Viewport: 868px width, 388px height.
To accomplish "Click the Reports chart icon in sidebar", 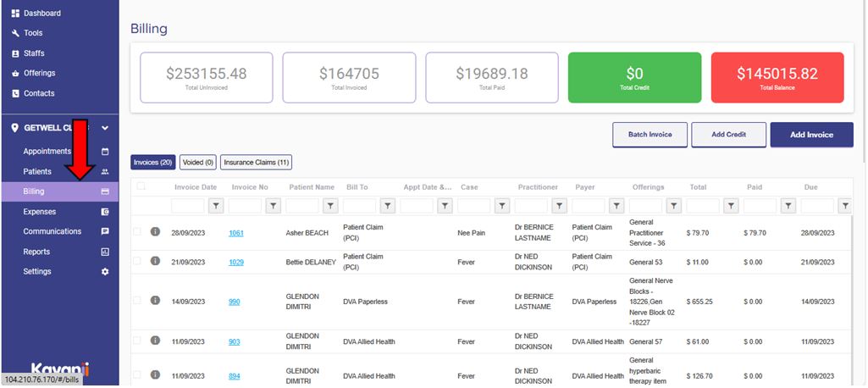I will 105,252.
